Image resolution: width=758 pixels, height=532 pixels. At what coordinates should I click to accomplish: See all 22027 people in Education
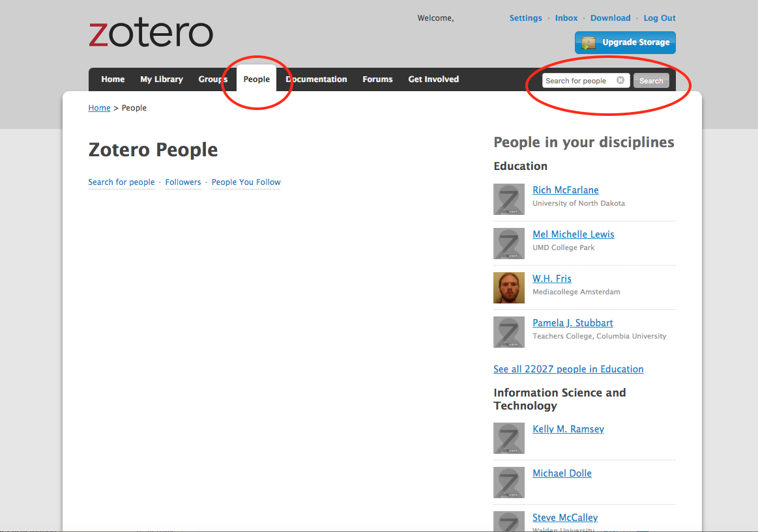click(x=568, y=369)
